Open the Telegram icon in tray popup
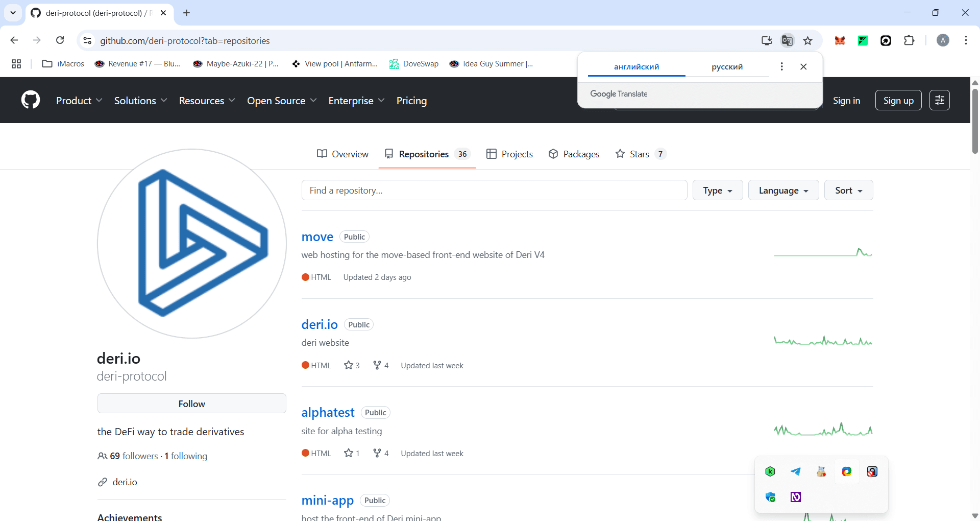Viewport: 980px width, 521px height. coord(796,471)
